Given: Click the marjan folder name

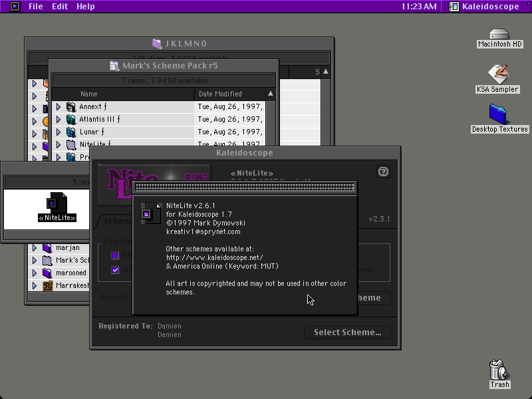Looking at the screenshot, I should (x=68, y=248).
